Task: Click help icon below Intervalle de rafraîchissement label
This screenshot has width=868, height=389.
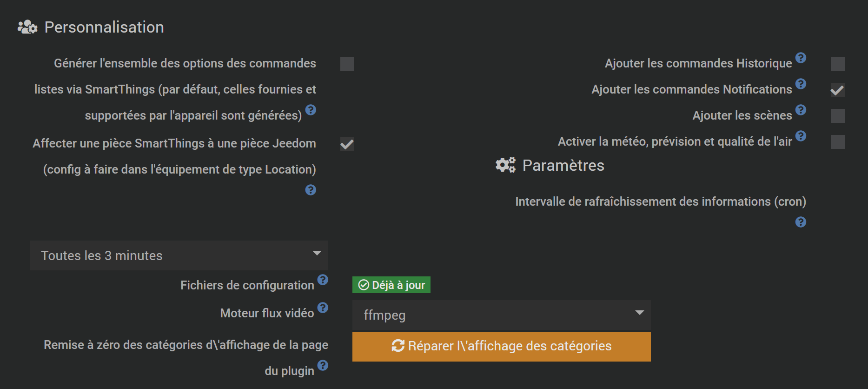Action: 801,222
